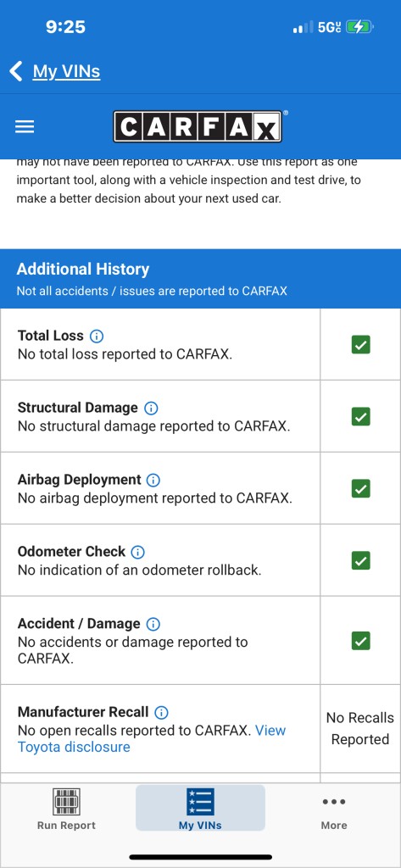Tap the back chevron arrow
This screenshot has height=868, width=401.
tap(16, 71)
